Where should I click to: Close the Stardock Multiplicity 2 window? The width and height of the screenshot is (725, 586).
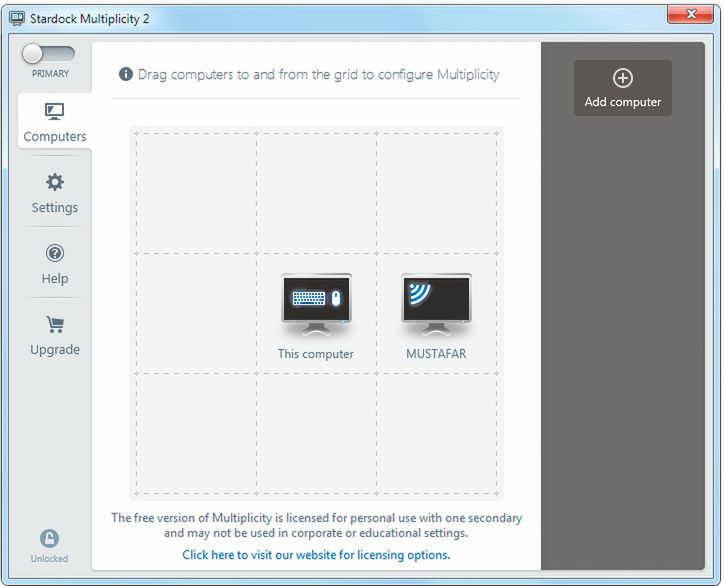tap(690, 14)
